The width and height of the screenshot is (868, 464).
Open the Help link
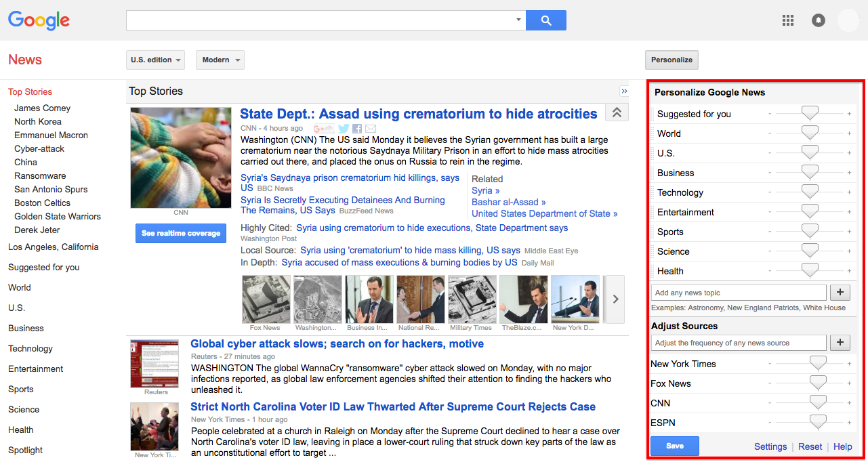point(843,447)
